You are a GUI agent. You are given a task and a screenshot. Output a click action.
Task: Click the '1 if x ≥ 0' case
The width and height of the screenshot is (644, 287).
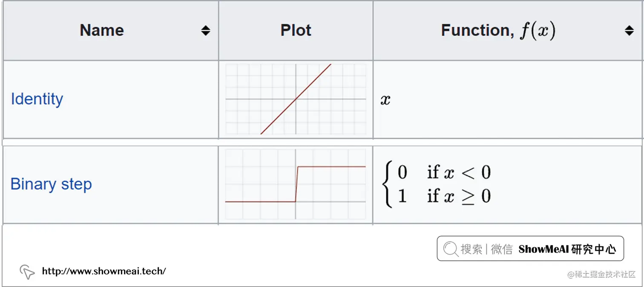point(444,196)
